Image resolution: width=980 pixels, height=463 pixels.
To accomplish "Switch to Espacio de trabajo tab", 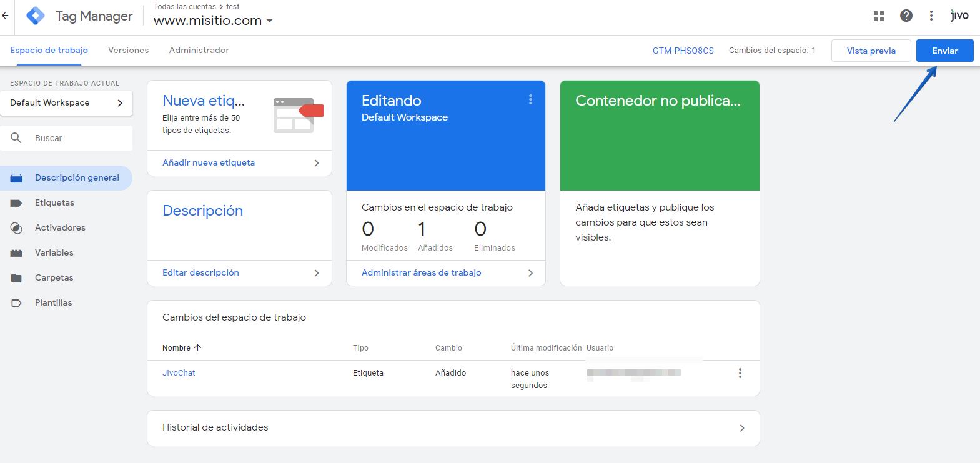I will point(49,50).
